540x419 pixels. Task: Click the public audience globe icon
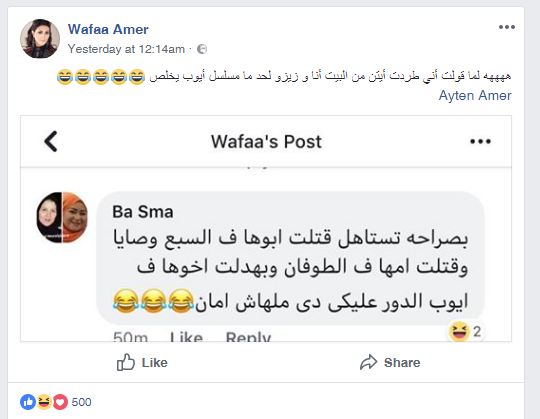coord(202,49)
